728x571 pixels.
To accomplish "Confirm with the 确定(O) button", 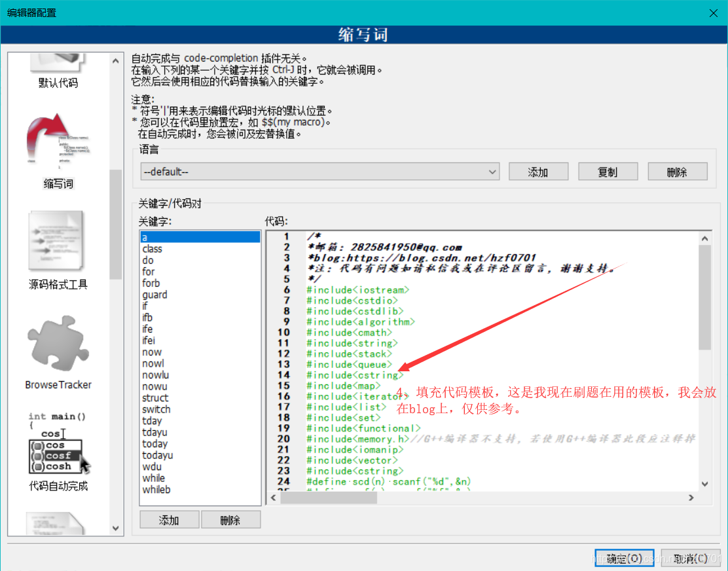I will pos(625,558).
